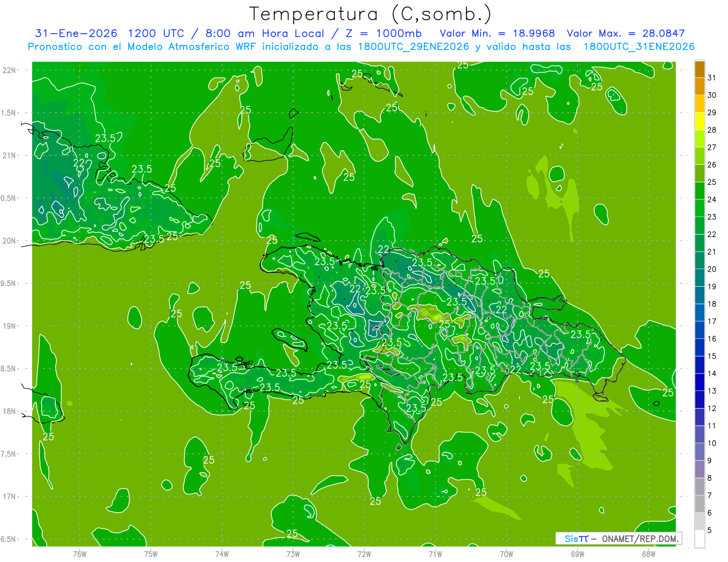
Task: Pick the orange swatch between 30 and 31
Action: pos(699,87)
